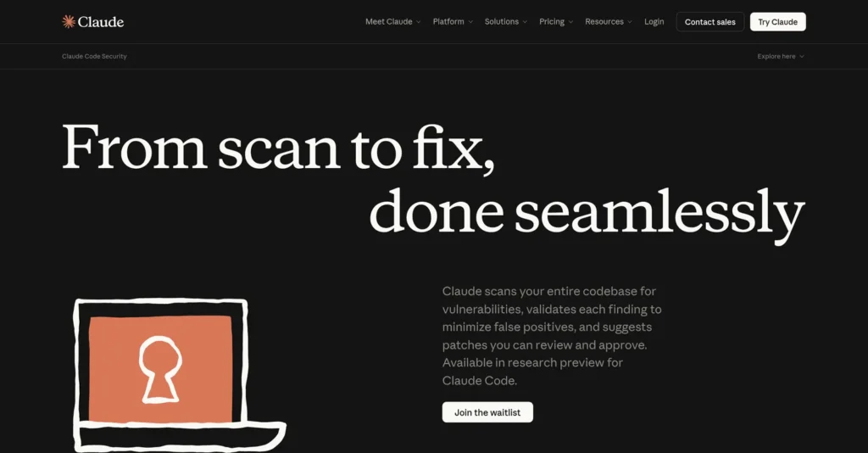Click the Try Claude button
The width and height of the screenshot is (868, 453).
(777, 22)
